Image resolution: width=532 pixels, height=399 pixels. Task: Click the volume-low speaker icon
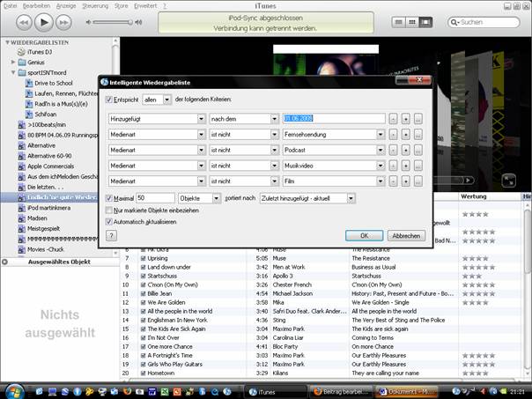click(x=89, y=22)
